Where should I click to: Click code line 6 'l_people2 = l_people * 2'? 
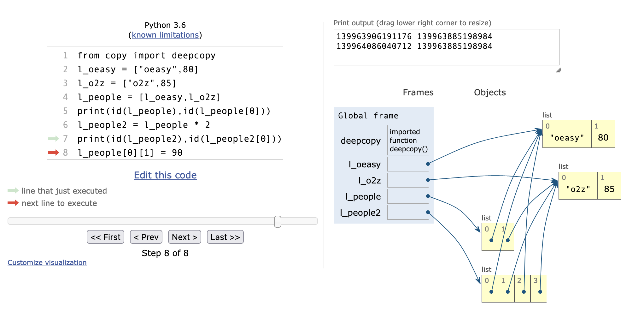tap(144, 125)
